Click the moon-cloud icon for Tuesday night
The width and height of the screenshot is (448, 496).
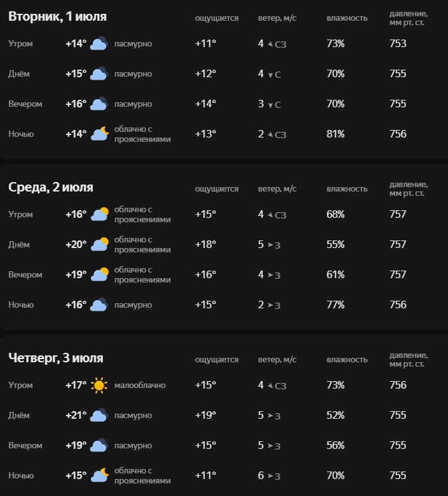pos(100,134)
